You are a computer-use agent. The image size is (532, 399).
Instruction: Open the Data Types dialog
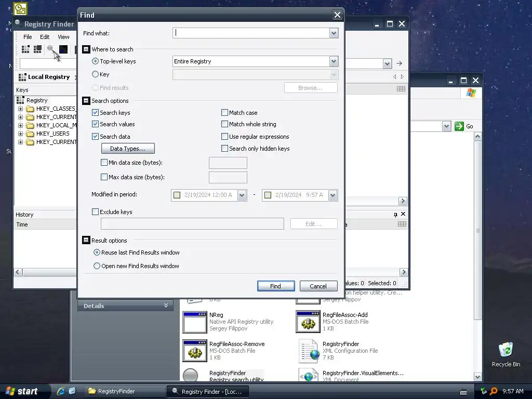pos(128,149)
